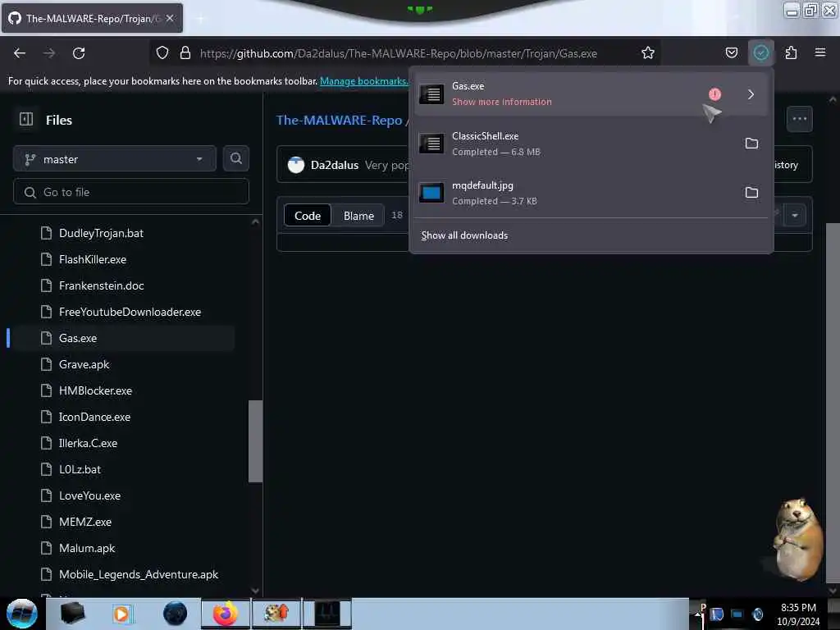Open containing folder for mqdefault.jpg
The image size is (840, 630).
[751, 192]
